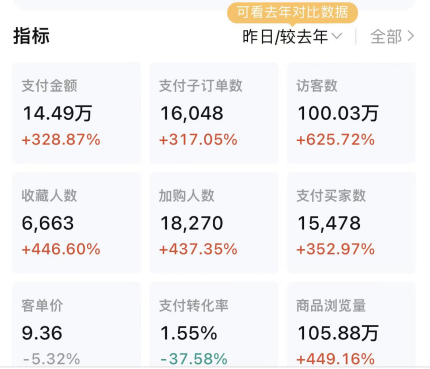Click the 18,270 add-to-cart value
This screenshot has width=430, height=369.
coord(192,223)
